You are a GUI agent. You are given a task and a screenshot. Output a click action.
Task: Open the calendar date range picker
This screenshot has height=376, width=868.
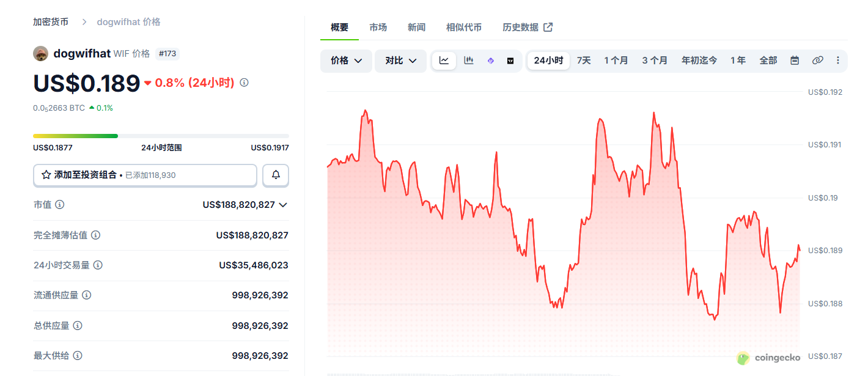tap(795, 61)
